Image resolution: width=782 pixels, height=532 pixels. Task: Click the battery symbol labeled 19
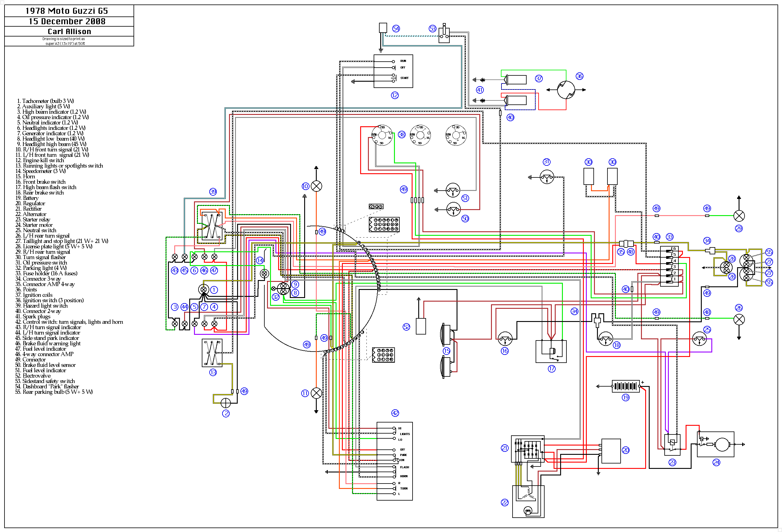(625, 386)
